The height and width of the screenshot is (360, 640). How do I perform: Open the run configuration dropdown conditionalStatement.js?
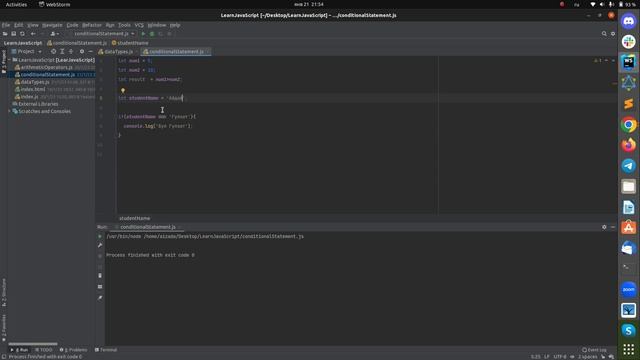104,34
